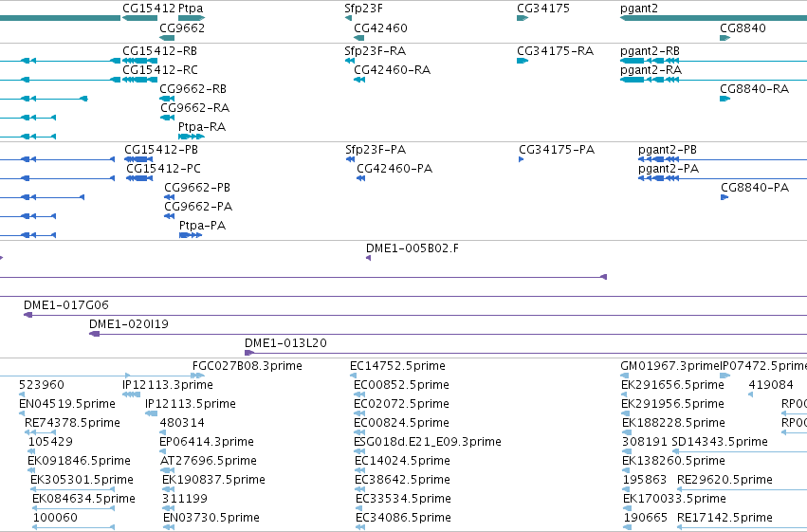Image resolution: width=807 pixels, height=532 pixels.
Task: Select EST AT27696.5prime
Action: 209,462
